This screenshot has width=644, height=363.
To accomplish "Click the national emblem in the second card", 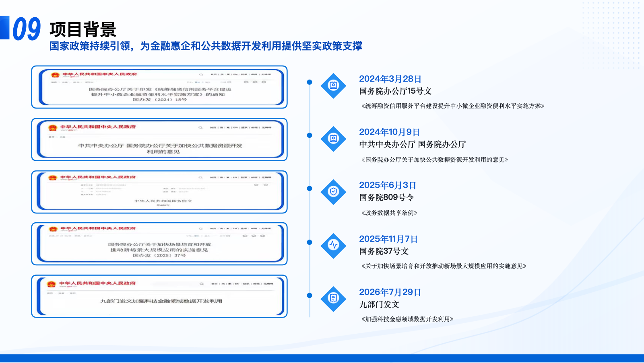I will [53, 128].
